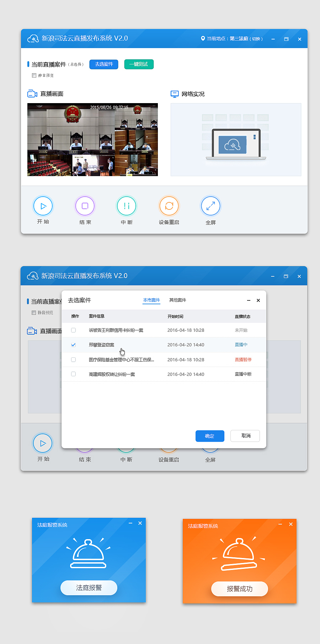
Task: Click the courtroom live video preview
Action: pos(92,140)
